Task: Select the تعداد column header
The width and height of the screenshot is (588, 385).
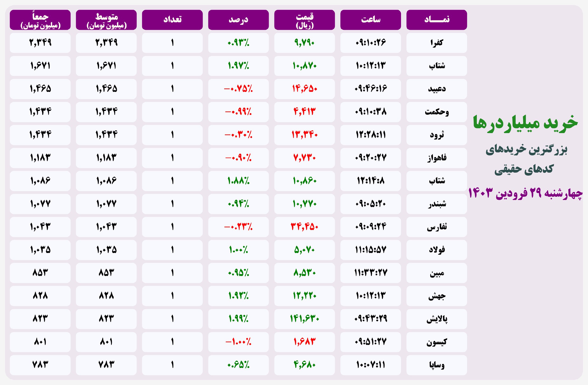Action: click(172, 20)
